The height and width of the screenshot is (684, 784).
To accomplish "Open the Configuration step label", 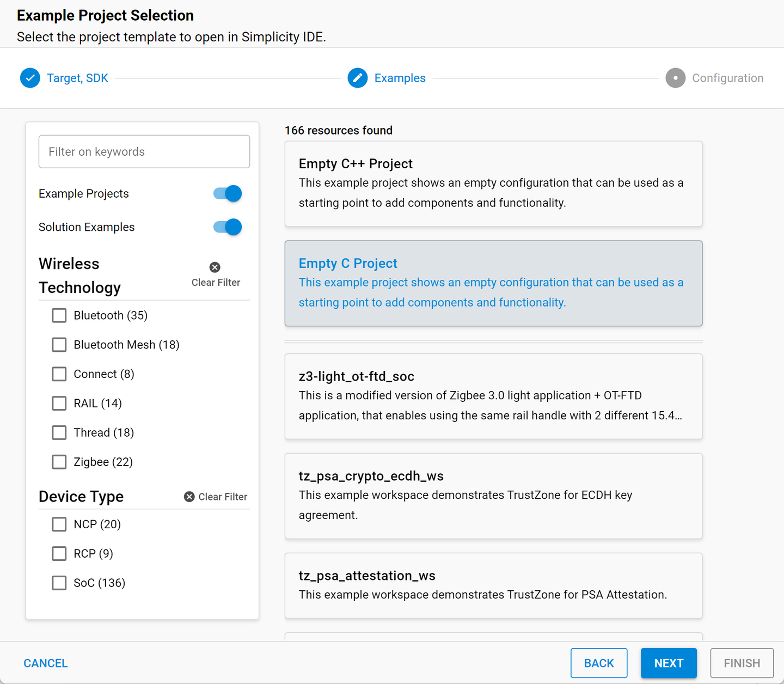I will coord(727,78).
